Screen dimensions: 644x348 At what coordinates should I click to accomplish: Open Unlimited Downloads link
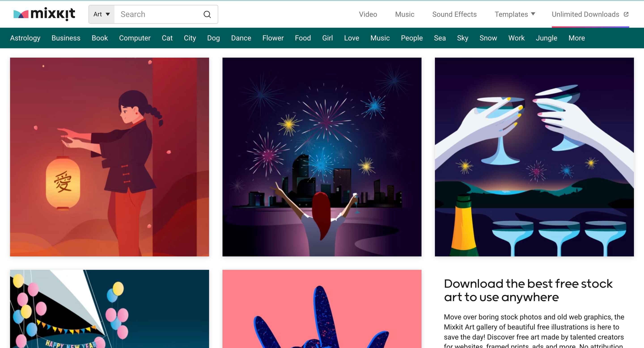click(x=585, y=14)
